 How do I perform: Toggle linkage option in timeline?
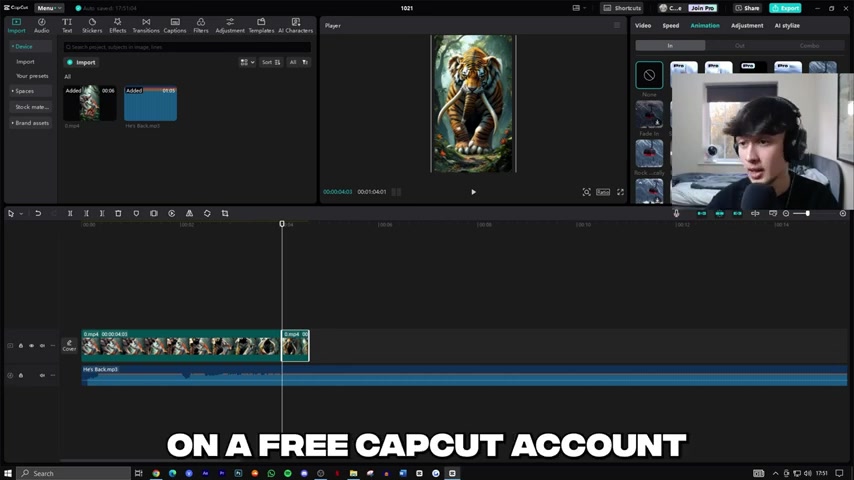(x=737, y=214)
